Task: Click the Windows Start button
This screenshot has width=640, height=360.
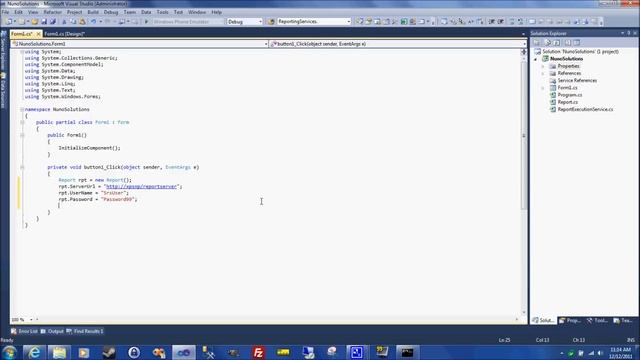Action: click(x=9, y=353)
